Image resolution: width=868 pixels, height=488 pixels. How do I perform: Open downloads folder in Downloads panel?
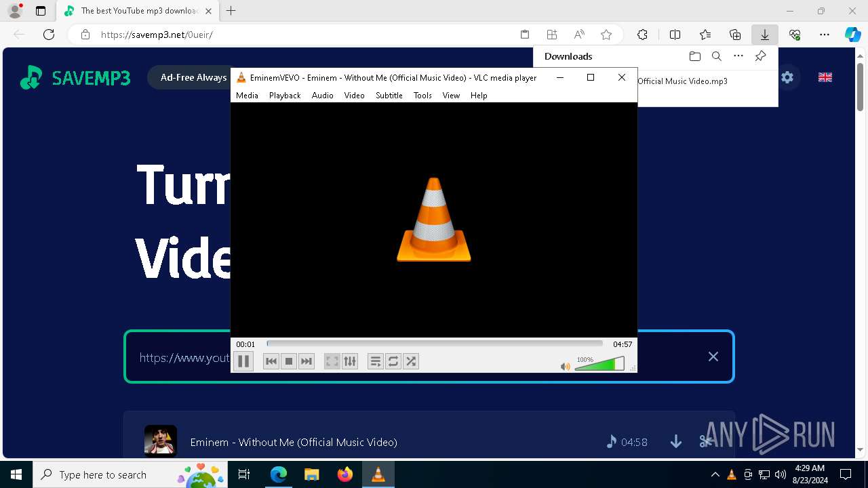coord(694,56)
